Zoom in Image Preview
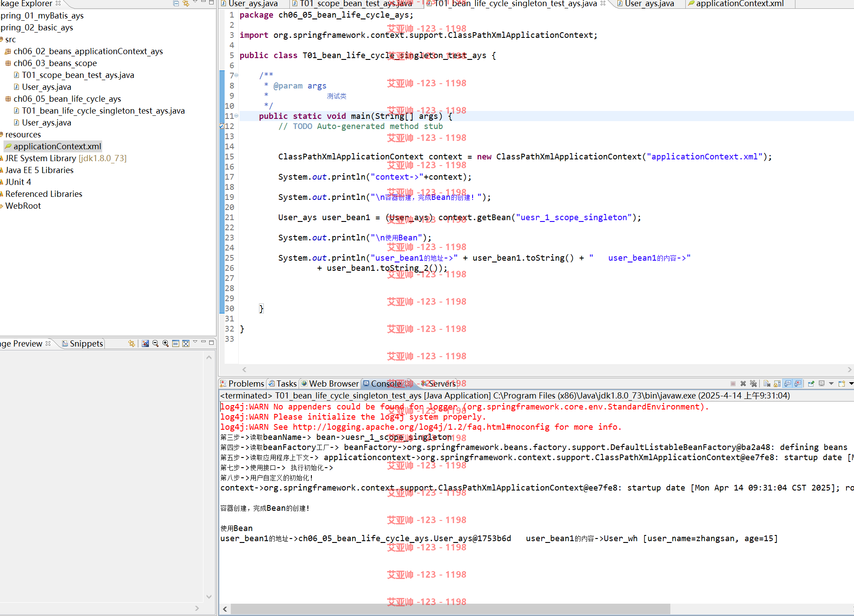This screenshot has height=616, width=854. [166, 343]
